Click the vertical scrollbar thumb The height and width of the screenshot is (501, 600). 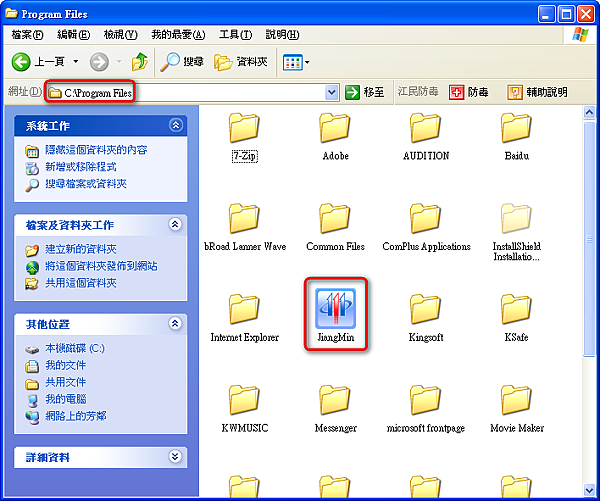[589, 239]
